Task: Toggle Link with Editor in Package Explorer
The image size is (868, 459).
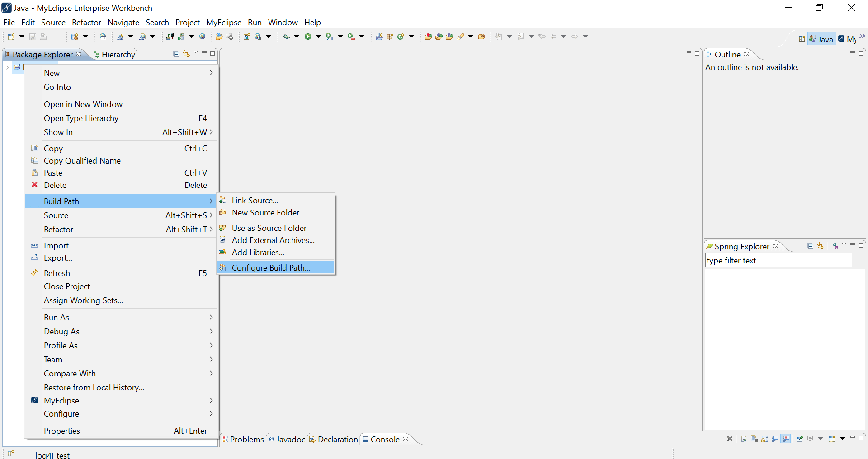Action: [186, 54]
